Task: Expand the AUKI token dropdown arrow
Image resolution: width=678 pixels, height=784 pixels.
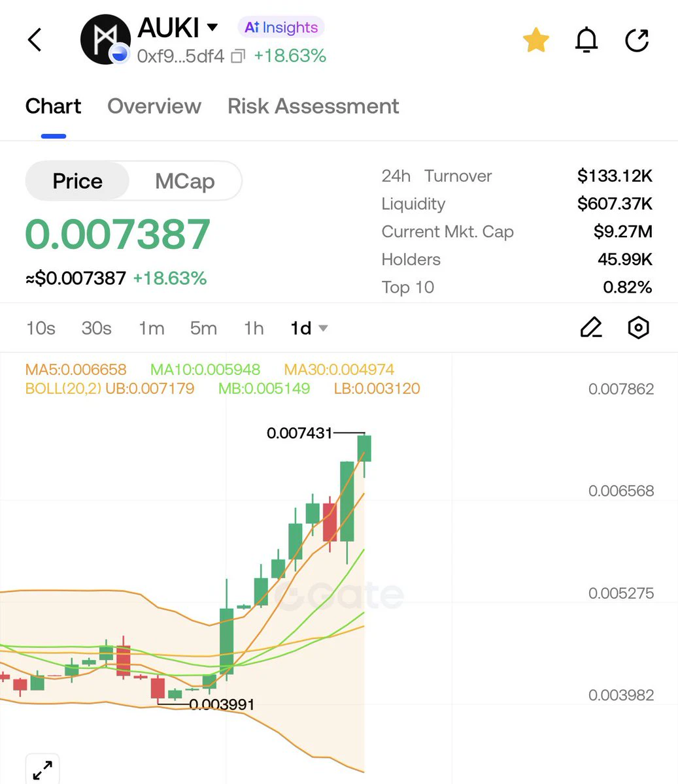Action: (x=212, y=27)
